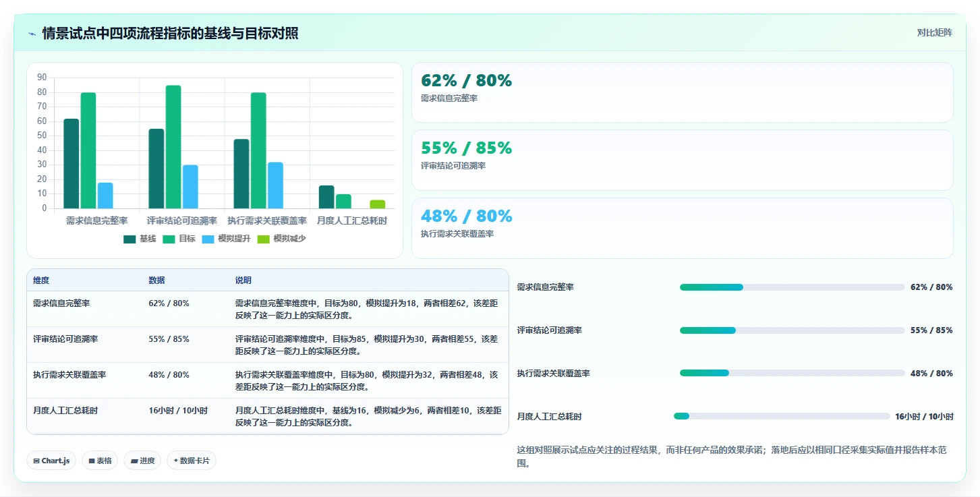Viewport: 980px width, 497px height.
Task: Click the 执行需求关联覆盖率 simulated-gain blue bar
Action: 275,185
